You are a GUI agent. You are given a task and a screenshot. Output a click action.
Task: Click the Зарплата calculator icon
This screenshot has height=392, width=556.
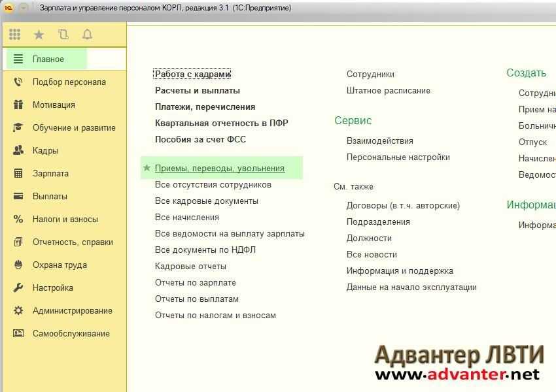(18, 173)
